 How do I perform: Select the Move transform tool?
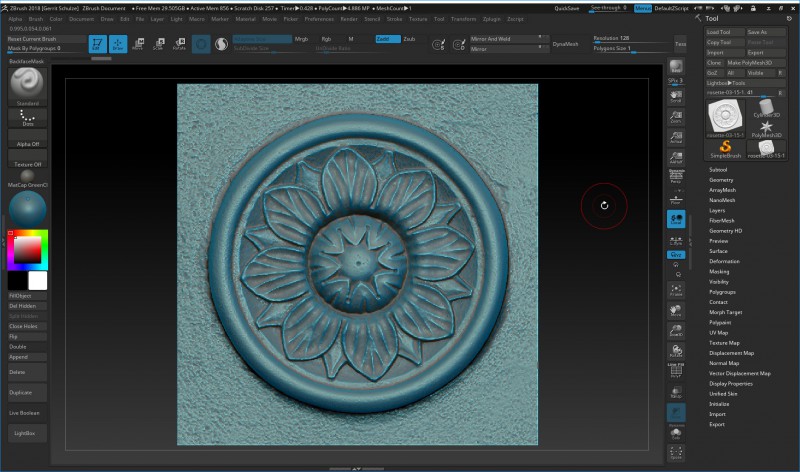(138, 44)
